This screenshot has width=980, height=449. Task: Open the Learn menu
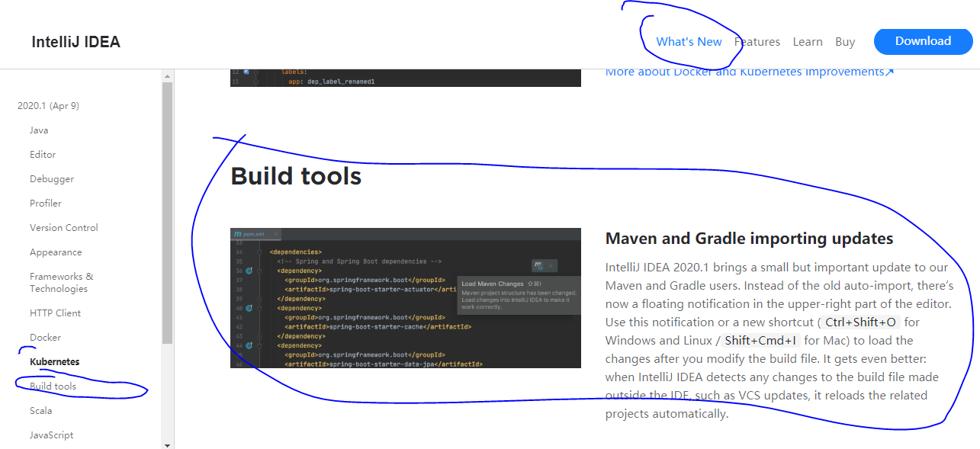point(808,42)
